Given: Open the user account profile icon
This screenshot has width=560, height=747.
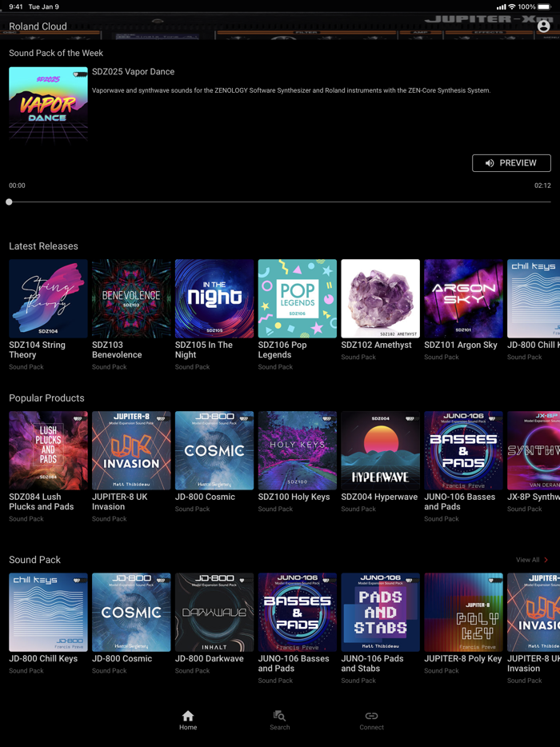Looking at the screenshot, I should coord(543,26).
